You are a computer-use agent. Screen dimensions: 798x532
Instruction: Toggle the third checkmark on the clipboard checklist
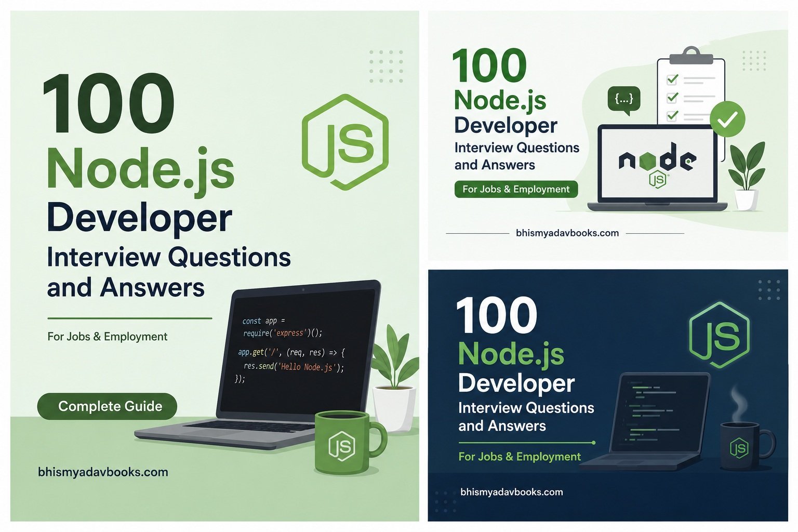tap(672, 115)
